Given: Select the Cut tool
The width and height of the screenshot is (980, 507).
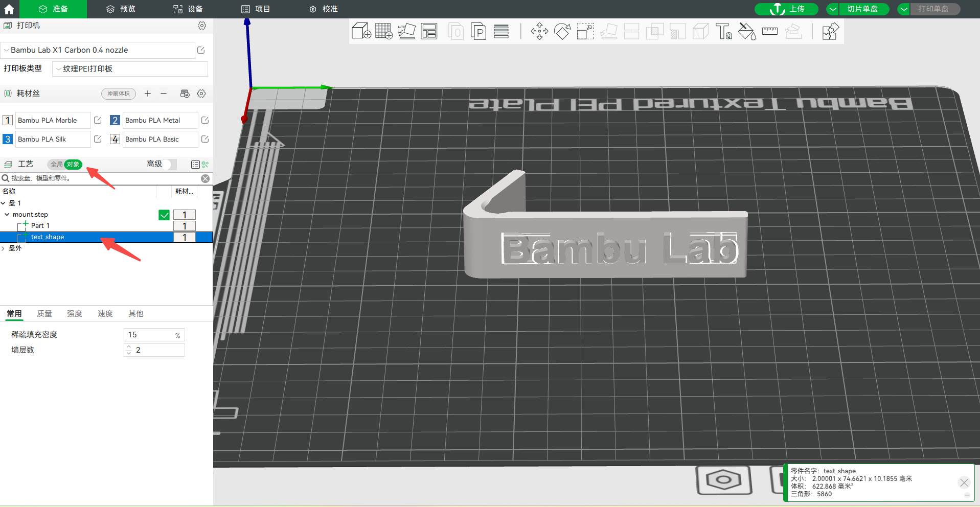Looking at the screenshot, I should [631, 31].
